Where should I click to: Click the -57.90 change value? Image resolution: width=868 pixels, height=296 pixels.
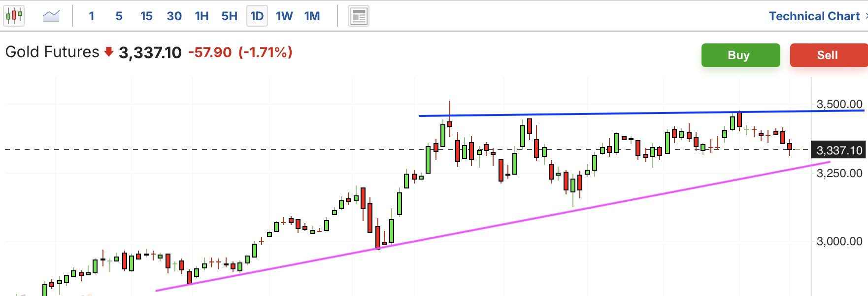point(210,52)
